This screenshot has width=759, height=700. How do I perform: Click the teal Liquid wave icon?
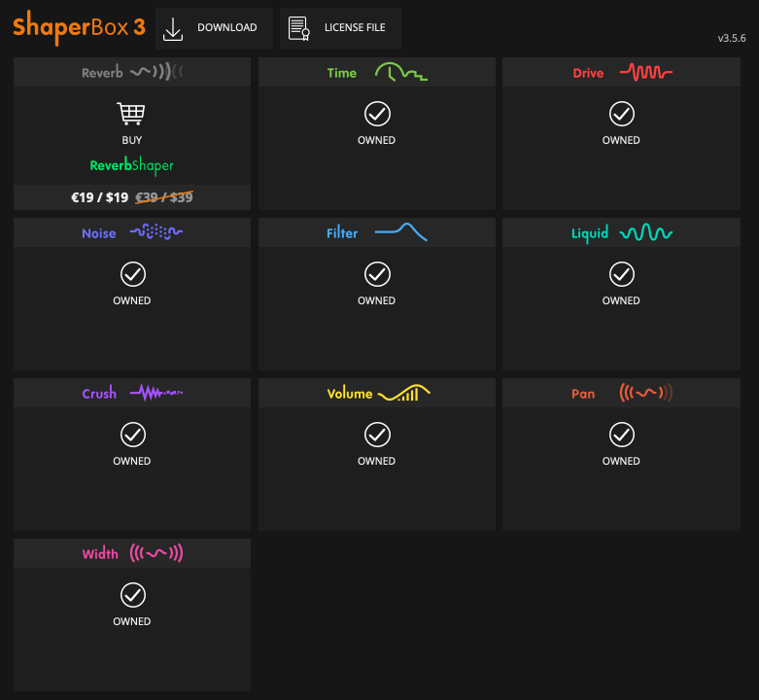pos(646,232)
